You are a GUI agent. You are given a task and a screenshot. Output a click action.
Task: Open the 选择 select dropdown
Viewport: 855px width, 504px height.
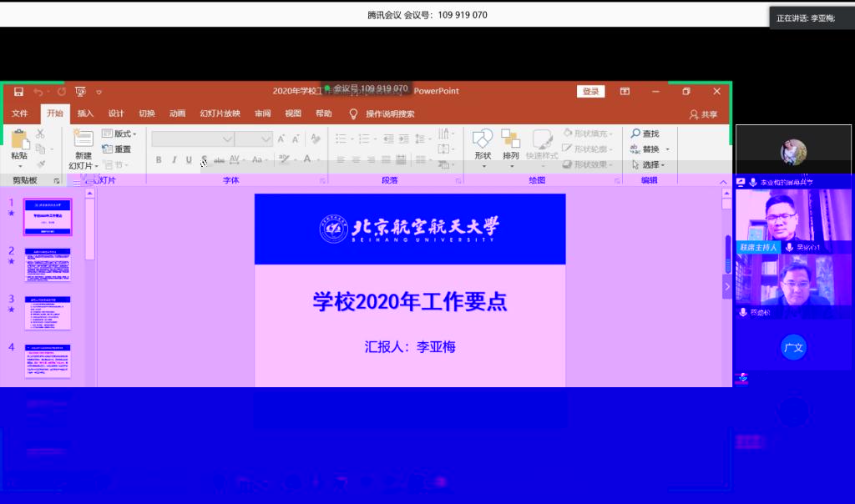pyautogui.click(x=648, y=164)
